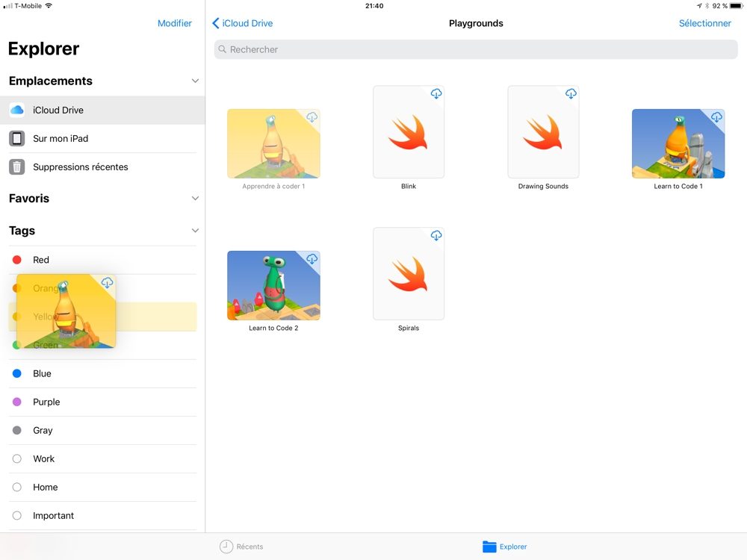Click the Apprendre à coder 1 file name
Viewport: 747px width, 560px height.
[x=273, y=186]
